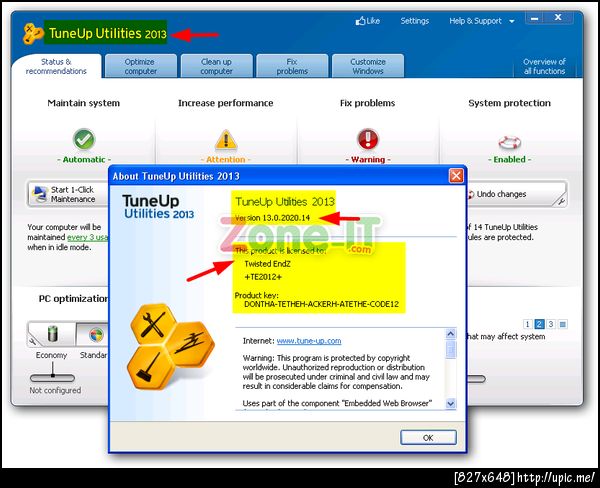Viewport: 600px width, 488px height.
Task: Click the red Warning exclamation icon
Action: tap(368, 139)
